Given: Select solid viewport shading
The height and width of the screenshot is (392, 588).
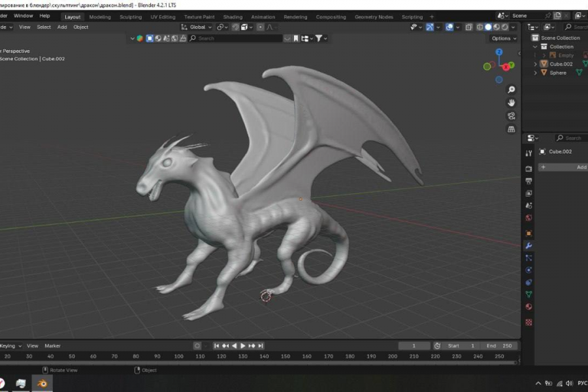Looking at the screenshot, I should [x=488, y=27].
